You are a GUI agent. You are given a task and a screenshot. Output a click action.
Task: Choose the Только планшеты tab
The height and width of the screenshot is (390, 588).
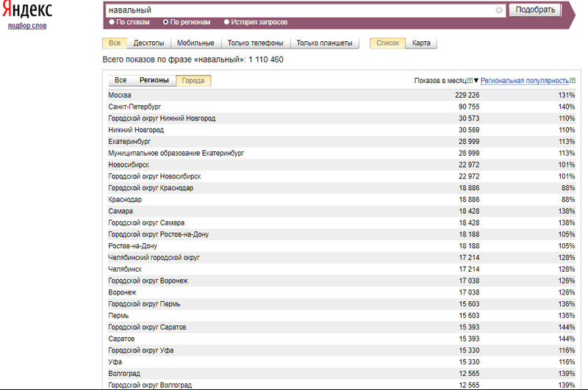pos(324,43)
